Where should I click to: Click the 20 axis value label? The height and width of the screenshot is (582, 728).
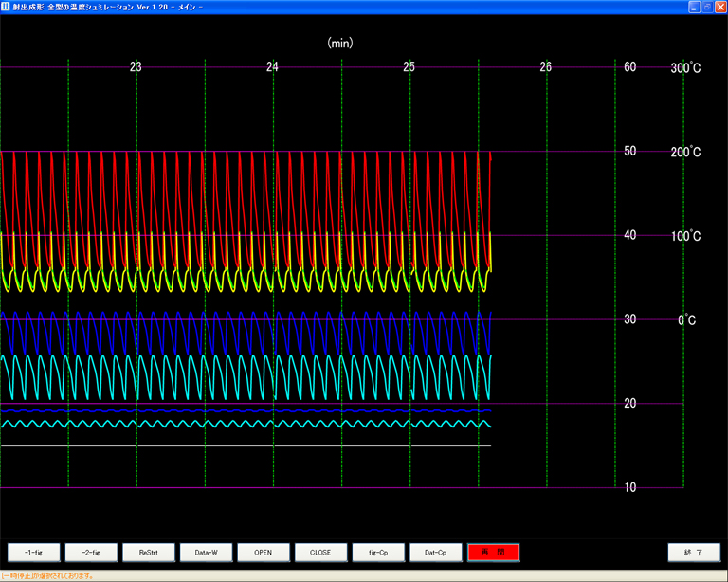click(x=630, y=403)
